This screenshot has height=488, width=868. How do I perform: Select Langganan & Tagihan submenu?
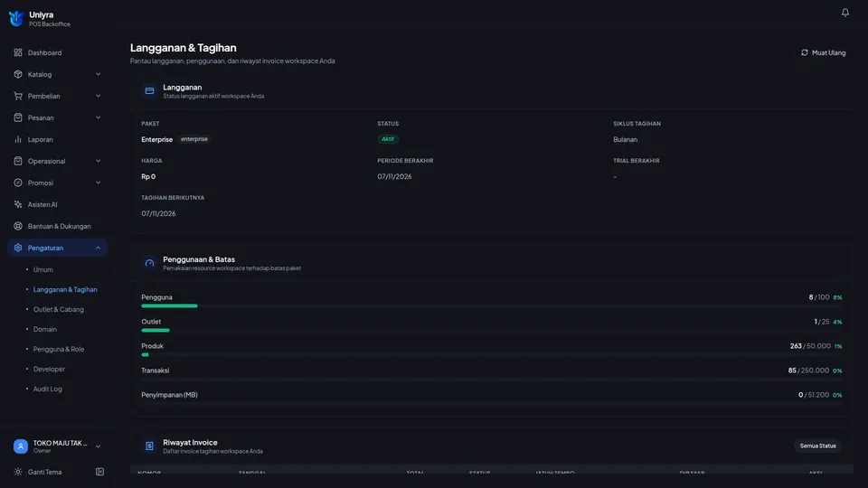(x=65, y=289)
